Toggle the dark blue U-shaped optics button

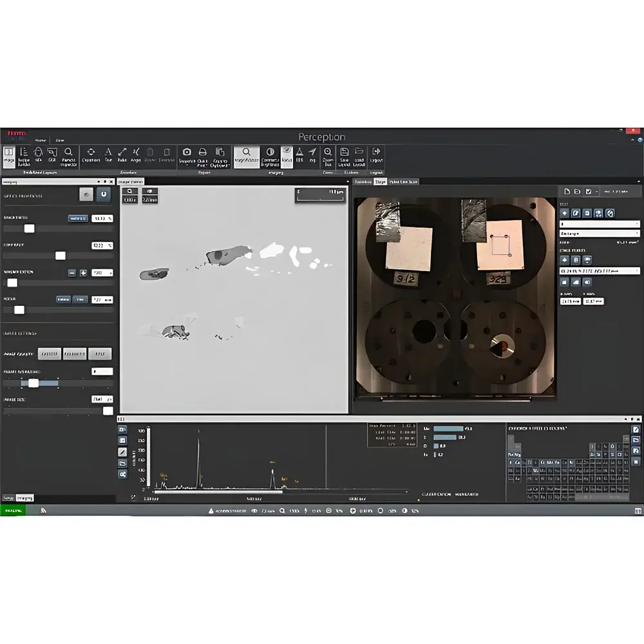tap(104, 194)
